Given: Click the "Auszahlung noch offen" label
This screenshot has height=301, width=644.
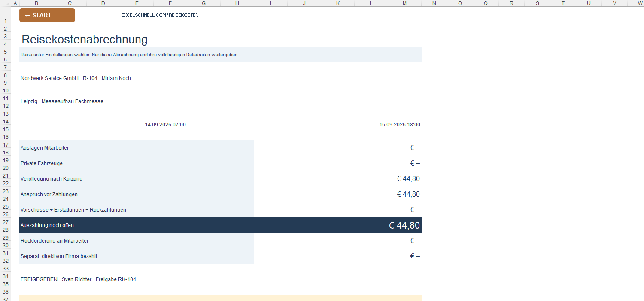Looking at the screenshot, I should tap(47, 225).
